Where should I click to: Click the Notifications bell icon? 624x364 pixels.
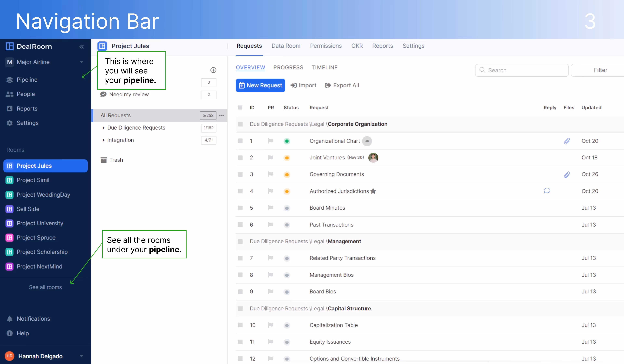tap(9, 319)
